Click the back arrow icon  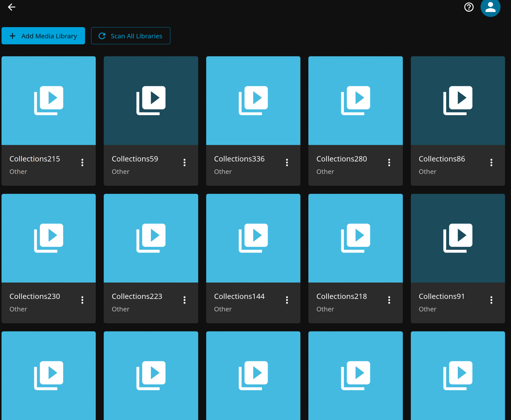tap(12, 7)
